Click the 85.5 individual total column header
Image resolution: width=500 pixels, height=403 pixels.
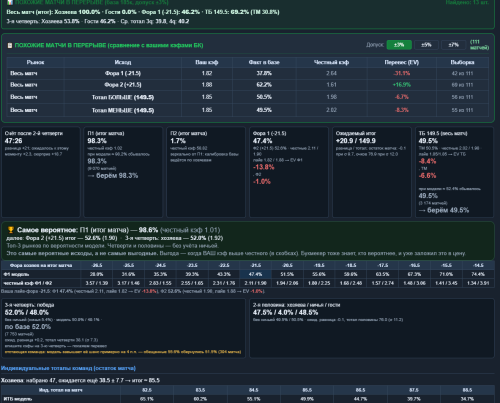click(x=307, y=390)
